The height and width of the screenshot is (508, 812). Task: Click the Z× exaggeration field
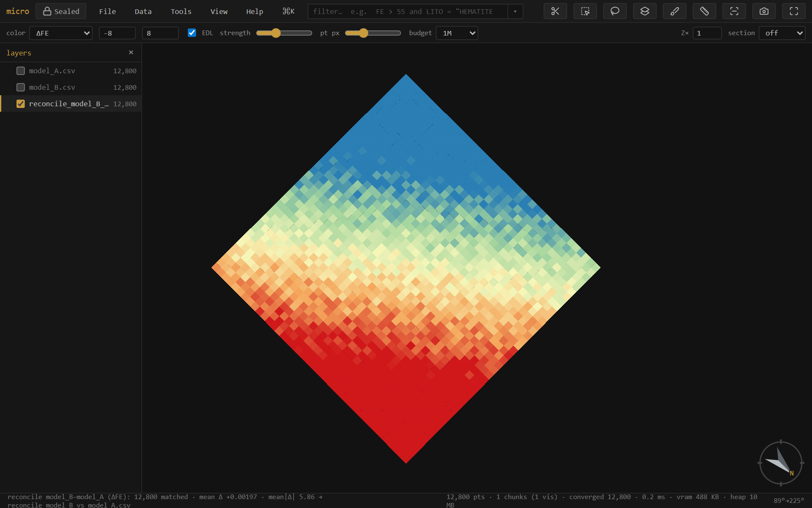click(x=707, y=33)
